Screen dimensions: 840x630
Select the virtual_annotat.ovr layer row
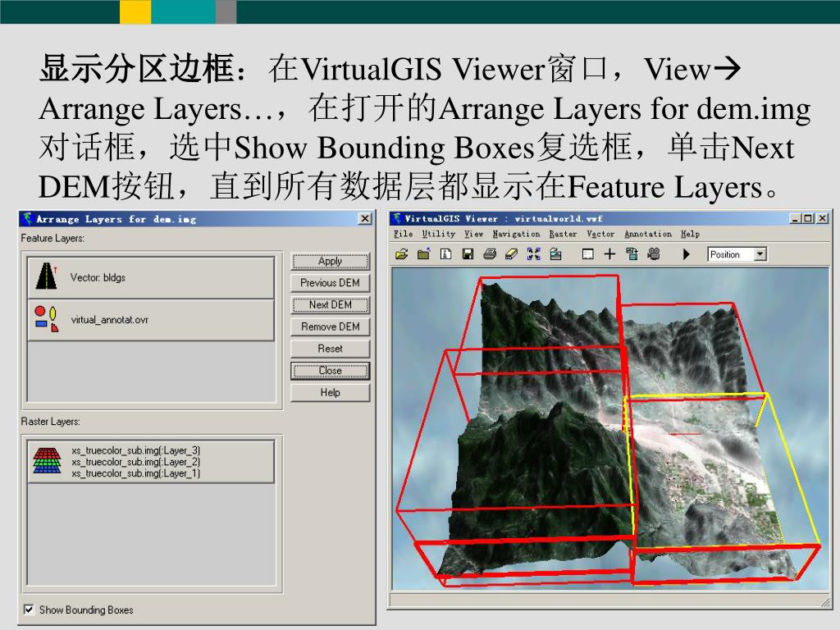click(151, 320)
